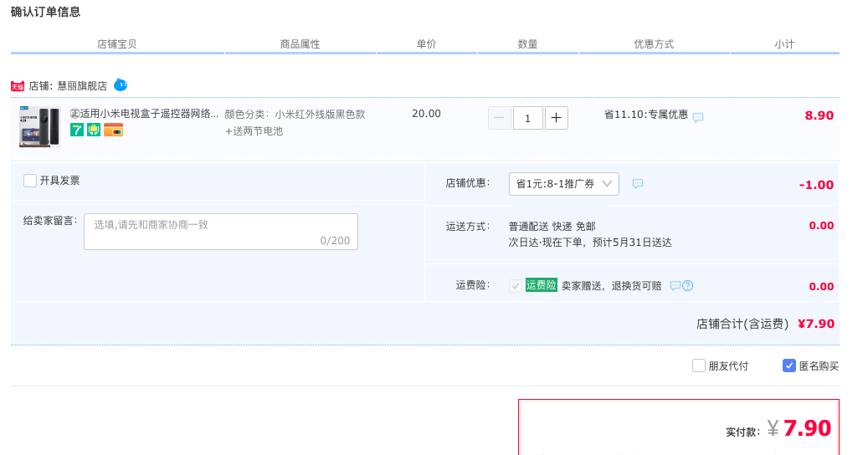Click the 普通配送 快递 免邮 shipping text
868x455 pixels.
[x=552, y=226]
